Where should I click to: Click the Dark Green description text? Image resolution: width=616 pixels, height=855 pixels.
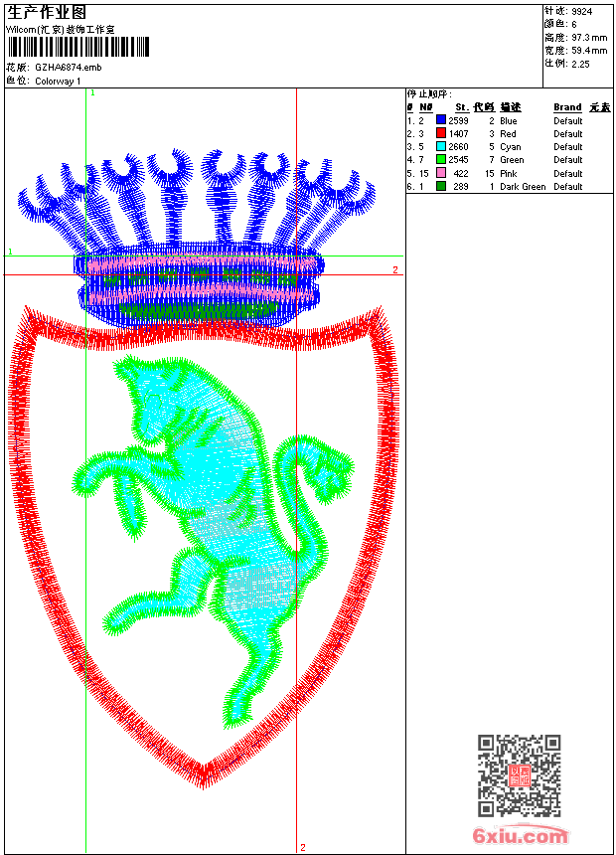(x=523, y=187)
